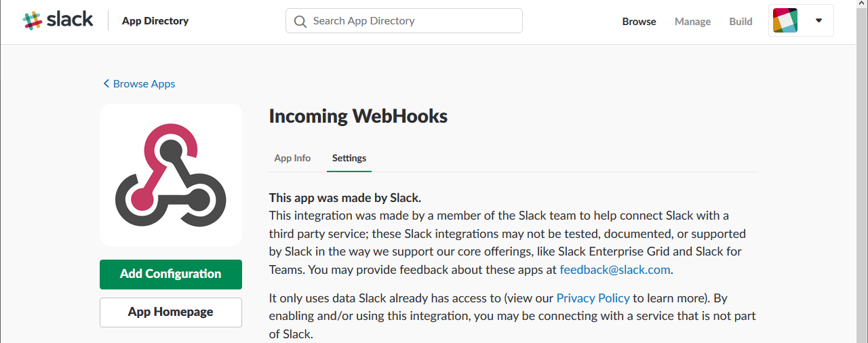
Task: Click the workspace avatar icon
Action: [x=785, y=21]
